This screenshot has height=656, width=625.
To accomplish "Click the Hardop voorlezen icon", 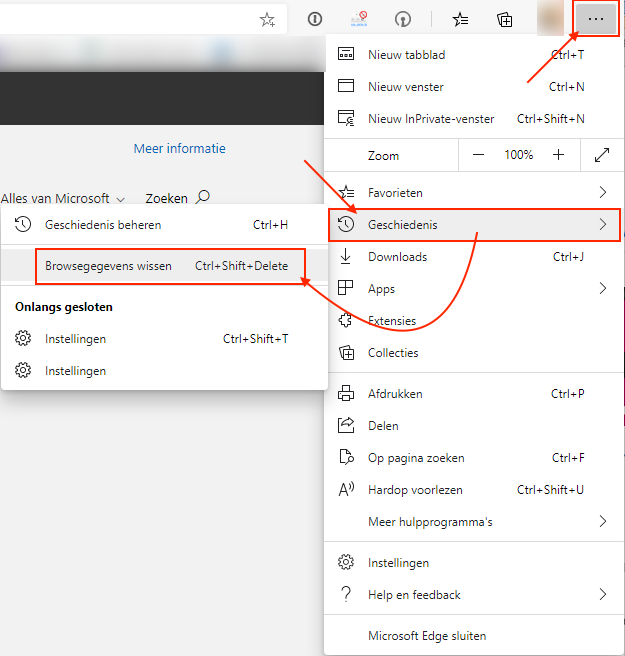I will tap(346, 489).
